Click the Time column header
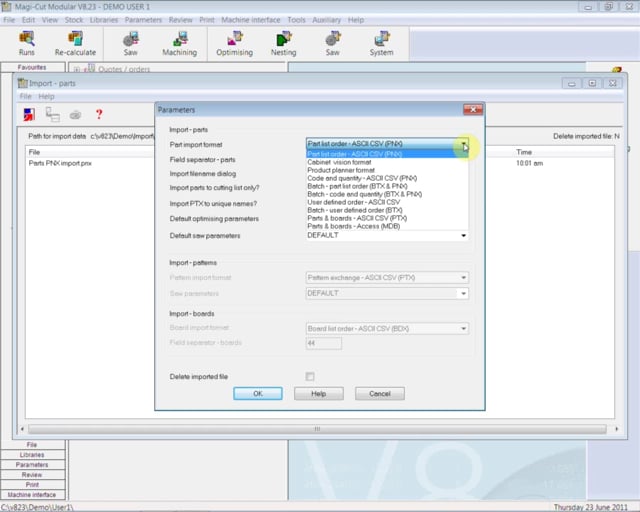640x512 pixels. (524, 152)
